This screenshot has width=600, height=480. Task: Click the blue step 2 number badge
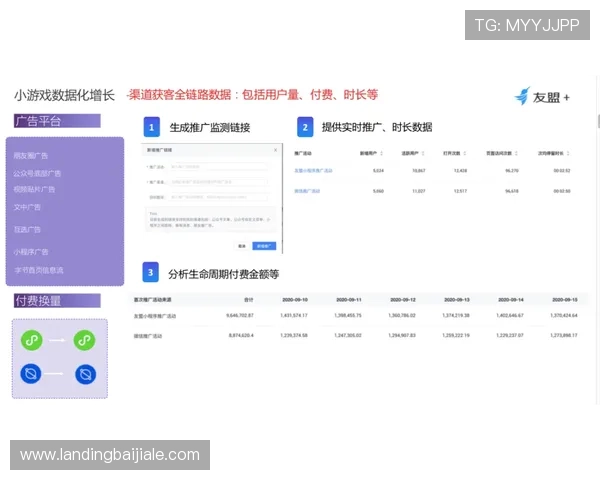coord(305,128)
